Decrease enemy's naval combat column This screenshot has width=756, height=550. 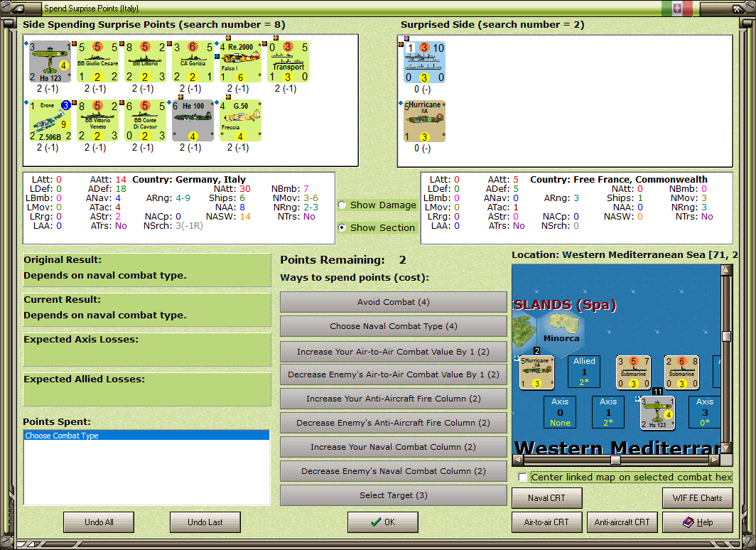(393, 471)
